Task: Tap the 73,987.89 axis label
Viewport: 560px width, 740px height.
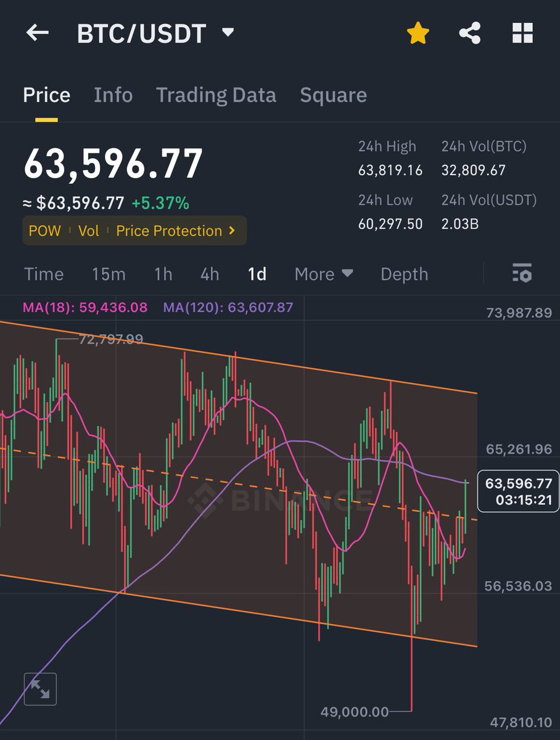Action: pyautogui.click(x=519, y=313)
